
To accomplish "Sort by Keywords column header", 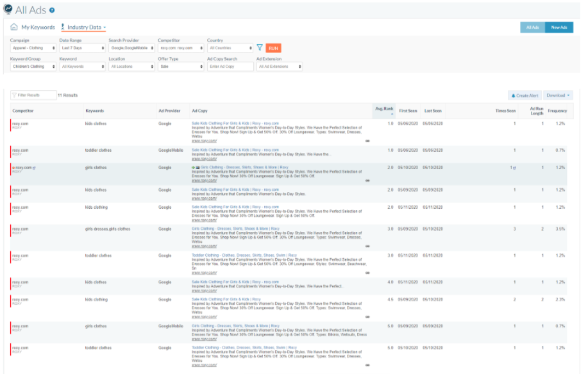I will 94,111.
